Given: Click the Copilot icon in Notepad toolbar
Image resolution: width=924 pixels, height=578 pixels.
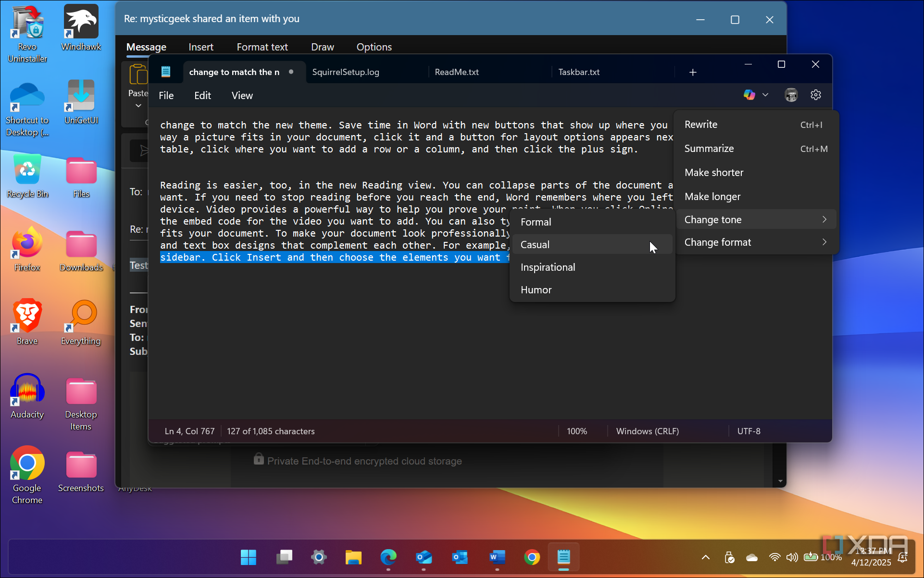Looking at the screenshot, I should 749,95.
